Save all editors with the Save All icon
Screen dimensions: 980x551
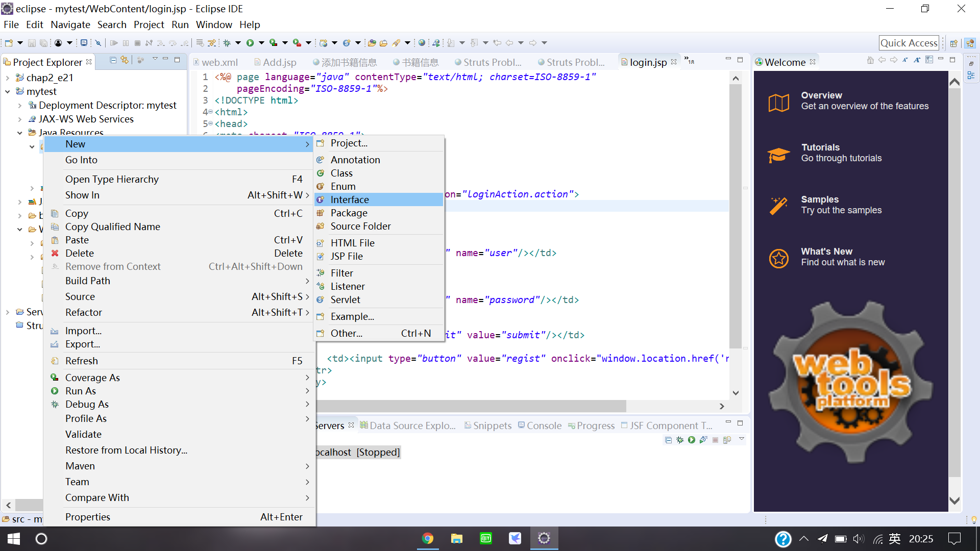click(x=44, y=43)
